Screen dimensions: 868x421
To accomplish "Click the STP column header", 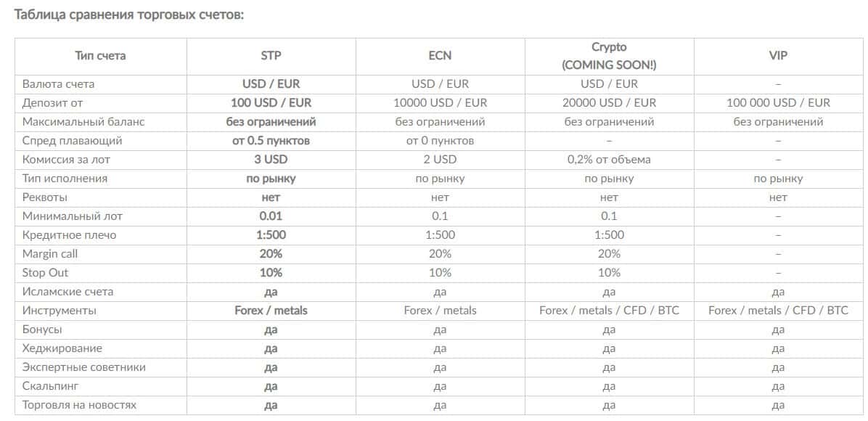I will coord(271,55).
